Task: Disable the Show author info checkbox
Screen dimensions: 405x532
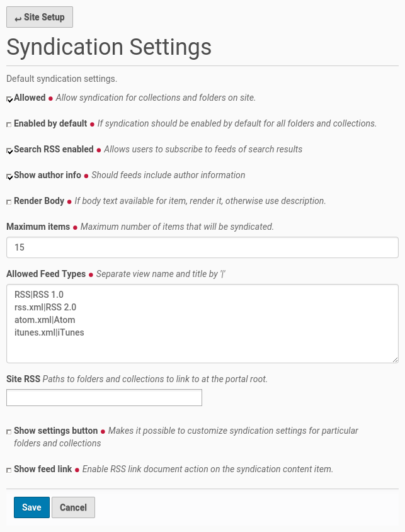Action: pos(9,176)
